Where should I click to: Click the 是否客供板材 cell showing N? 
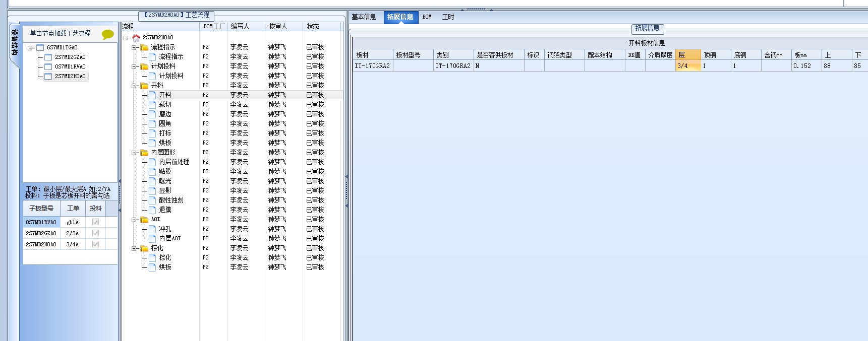click(x=499, y=66)
